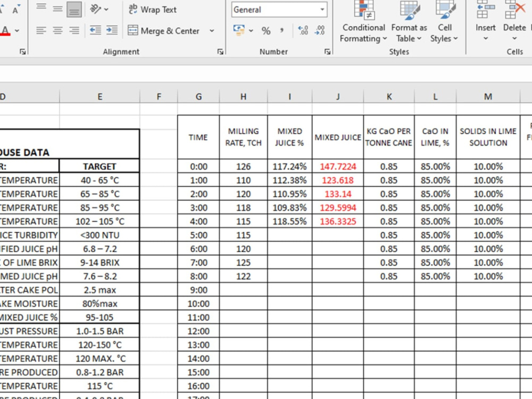Select column M header
The height and width of the screenshot is (399, 532).
[x=488, y=97]
